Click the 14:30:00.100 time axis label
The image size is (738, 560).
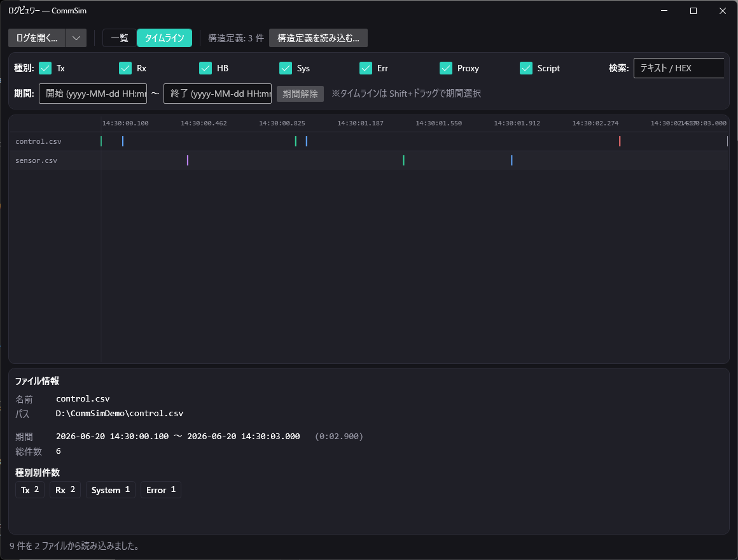point(125,123)
